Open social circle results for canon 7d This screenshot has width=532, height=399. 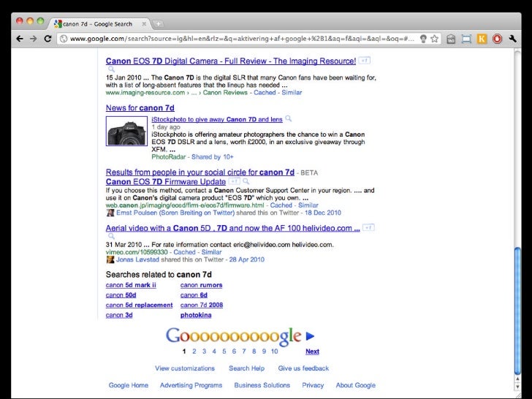[199, 172]
